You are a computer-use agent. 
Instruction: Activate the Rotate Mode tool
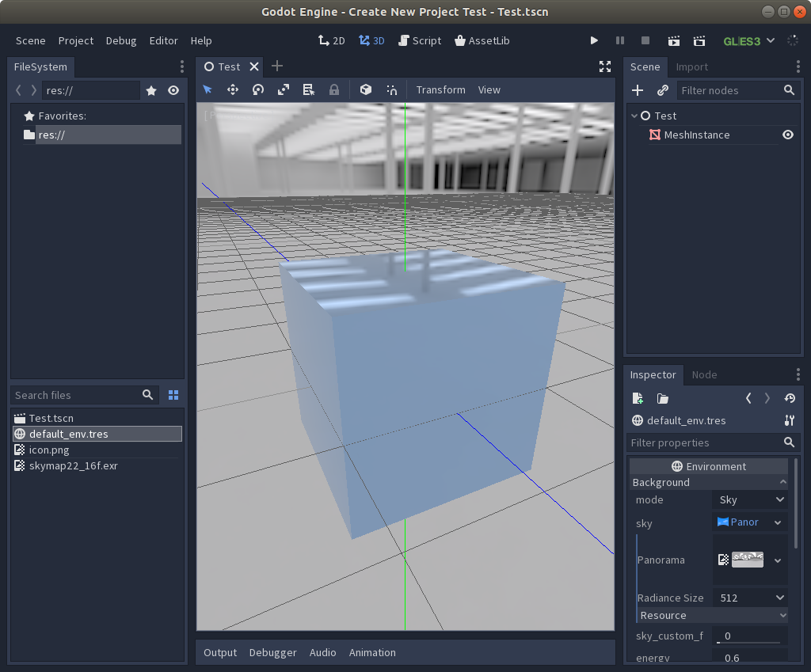point(258,90)
